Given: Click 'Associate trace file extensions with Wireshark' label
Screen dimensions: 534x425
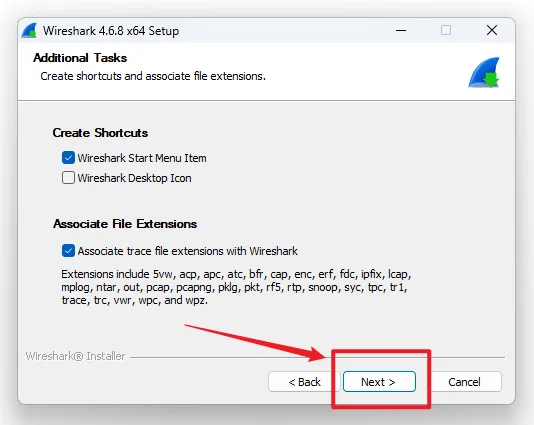Looking at the screenshot, I should pos(188,251).
